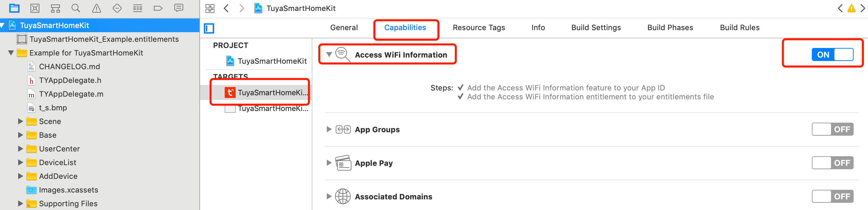Open the Report navigator speech-bubble icon
The width and height of the screenshot is (868, 210).
(178, 8)
